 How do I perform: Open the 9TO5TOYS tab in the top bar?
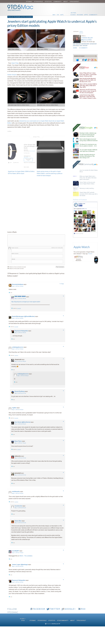(x=48, y=1)
